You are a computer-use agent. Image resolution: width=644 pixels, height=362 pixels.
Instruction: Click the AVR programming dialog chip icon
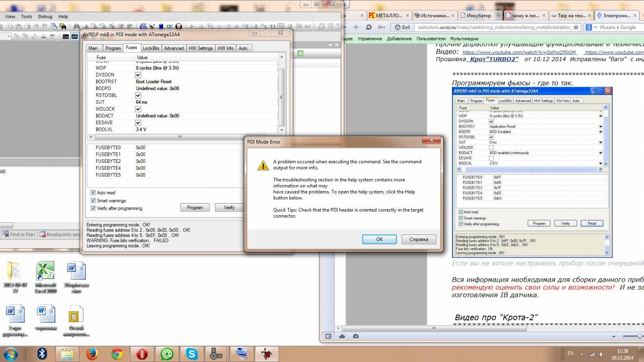[75, 36]
